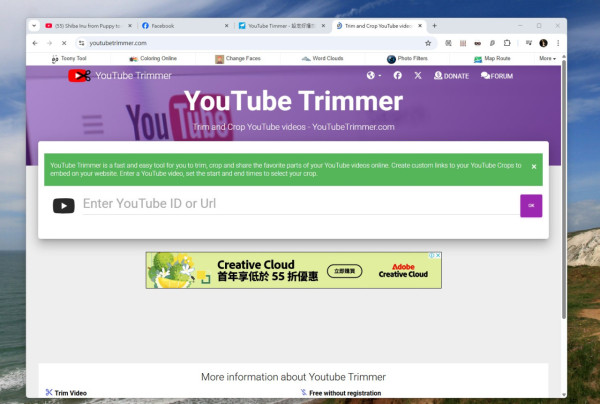Open Photo Filters bookmark
Screen dimensions: 600x404
point(407,59)
